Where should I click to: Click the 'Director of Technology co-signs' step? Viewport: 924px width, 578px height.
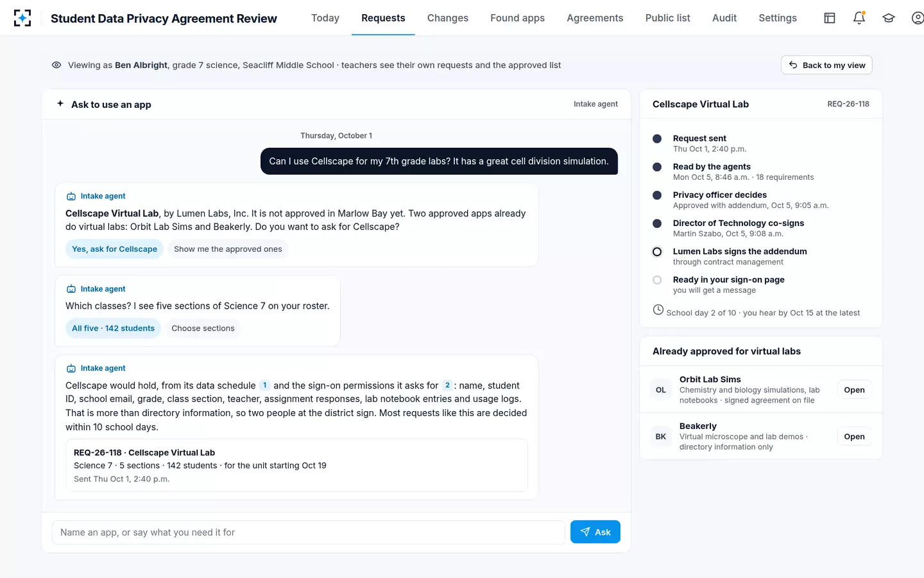739,223
